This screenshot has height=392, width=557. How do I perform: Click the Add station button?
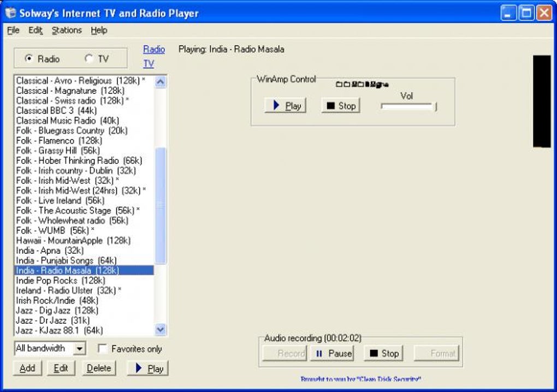tap(27, 368)
